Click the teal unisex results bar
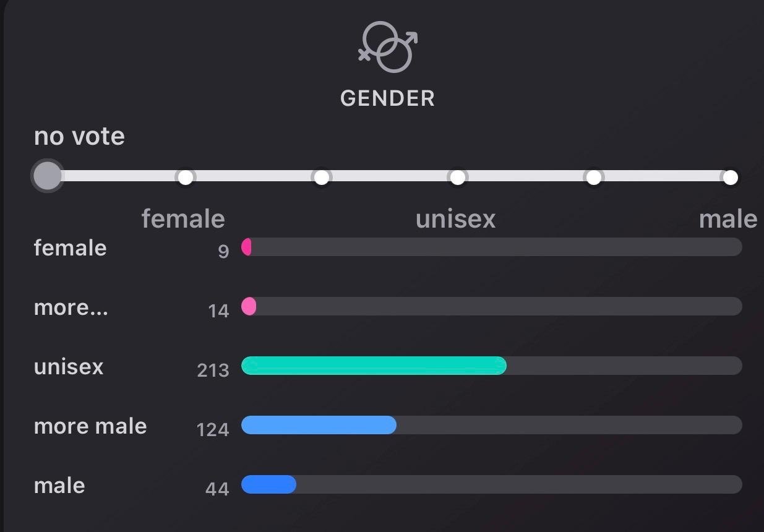Image resolution: width=764 pixels, height=532 pixels. point(374,366)
